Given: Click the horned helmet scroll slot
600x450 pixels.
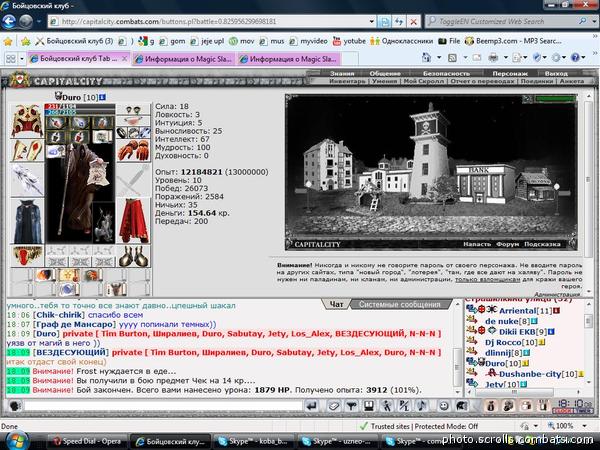Looking at the screenshot, I should 115,289.
